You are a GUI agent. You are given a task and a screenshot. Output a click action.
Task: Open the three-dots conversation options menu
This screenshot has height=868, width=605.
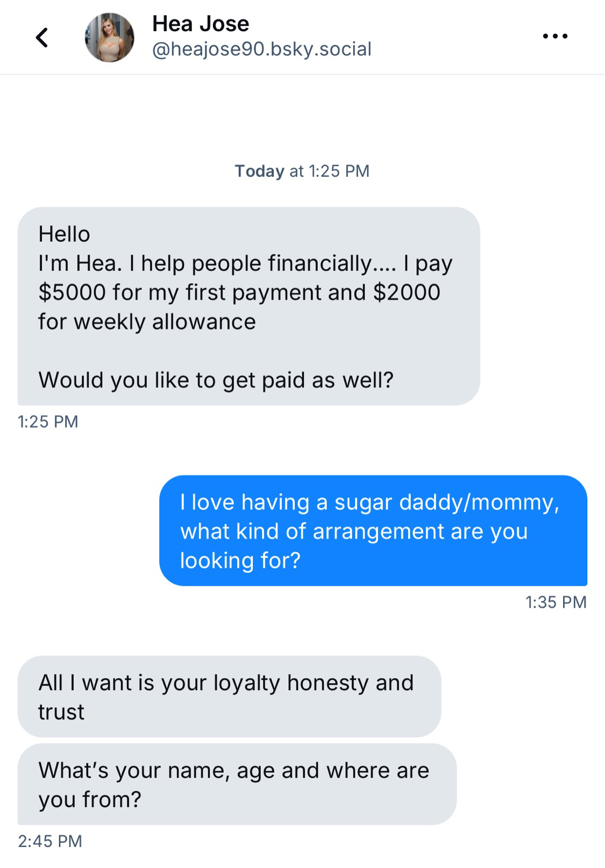click(554, 37)
